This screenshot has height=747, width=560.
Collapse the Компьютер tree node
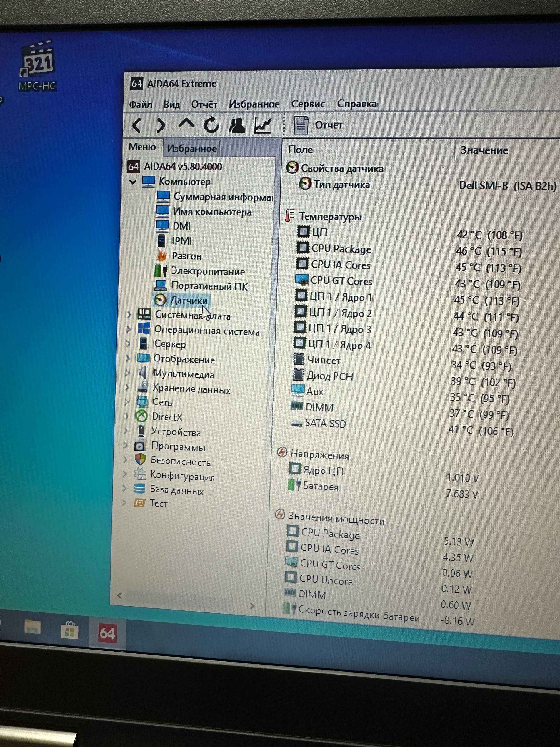(133, 182)
